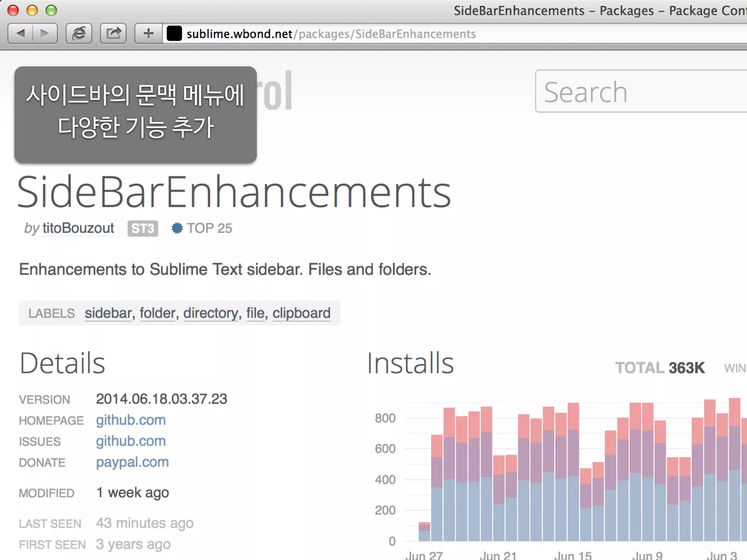Click the package description text
Viewport: 747px width, 560px height.
click(225, 269)
